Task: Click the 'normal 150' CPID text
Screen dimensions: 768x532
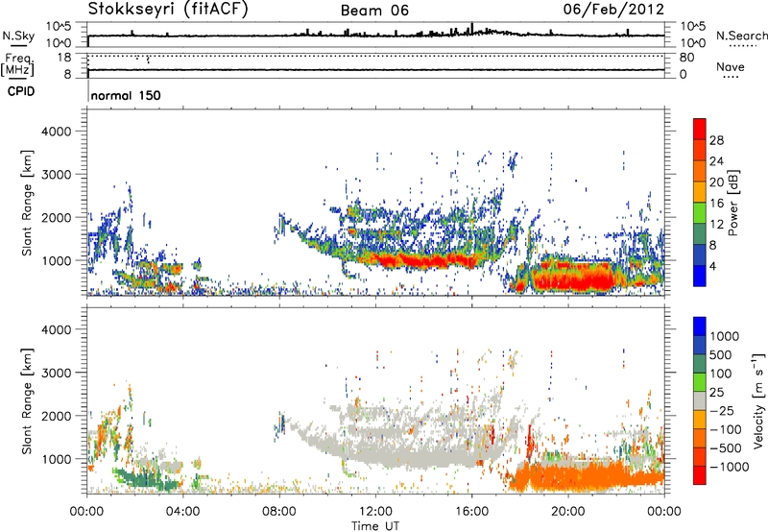Action: (126, 95)
